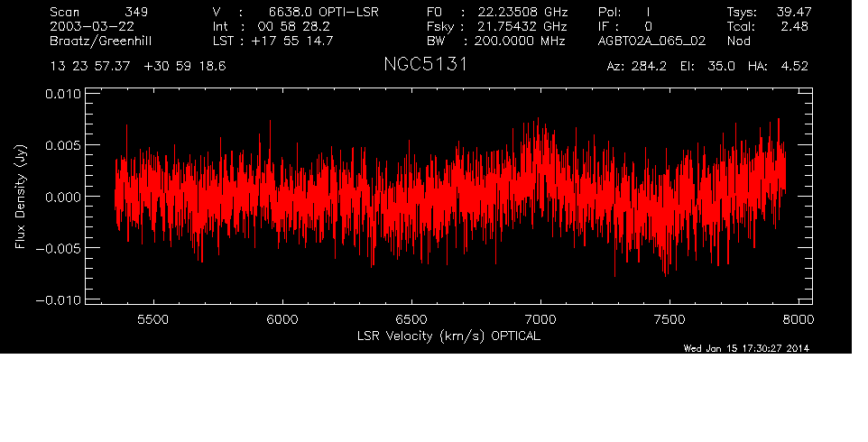Select bandwidth value 200.0000 MHz

tap(520, 41)
